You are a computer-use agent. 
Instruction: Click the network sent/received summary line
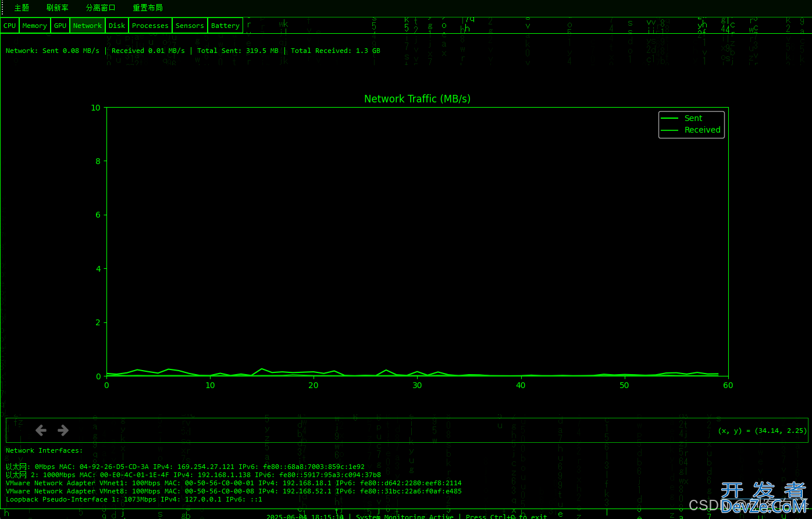point(193,51)
